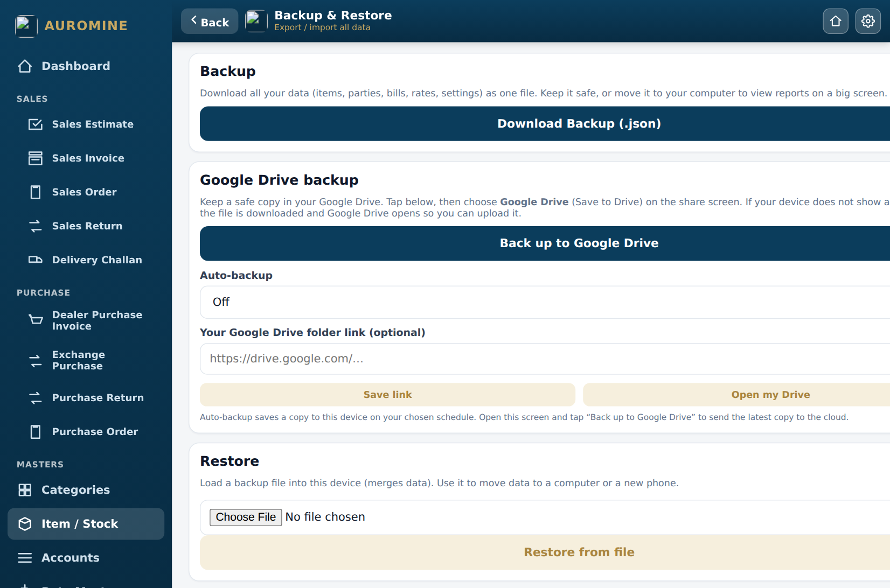Focus the Google Drive folder link field

tap(545, 359)
